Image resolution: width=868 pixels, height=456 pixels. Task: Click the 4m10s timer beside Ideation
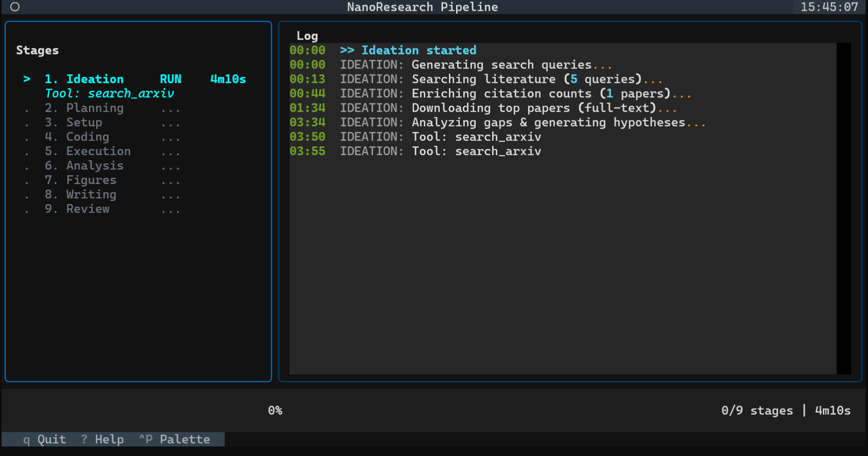[x=228, y=79]
